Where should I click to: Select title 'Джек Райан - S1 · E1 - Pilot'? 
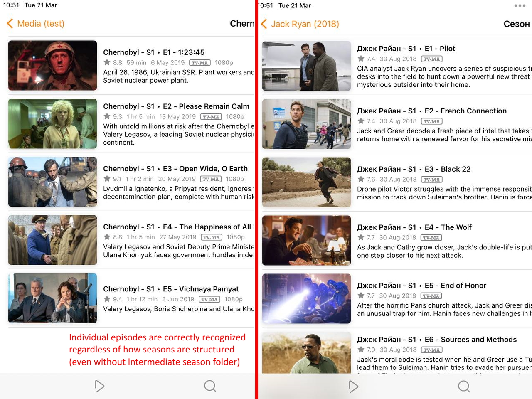pos(406,49)
